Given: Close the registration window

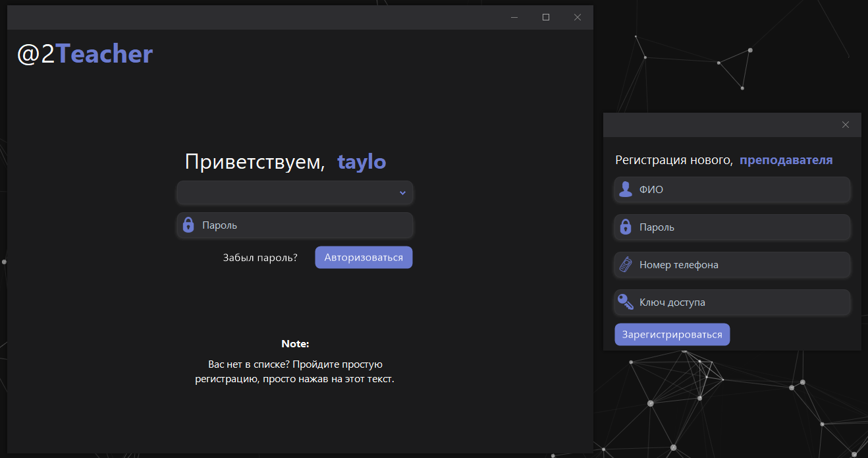Looking at the screenshot, I should (x=846, y=125).
